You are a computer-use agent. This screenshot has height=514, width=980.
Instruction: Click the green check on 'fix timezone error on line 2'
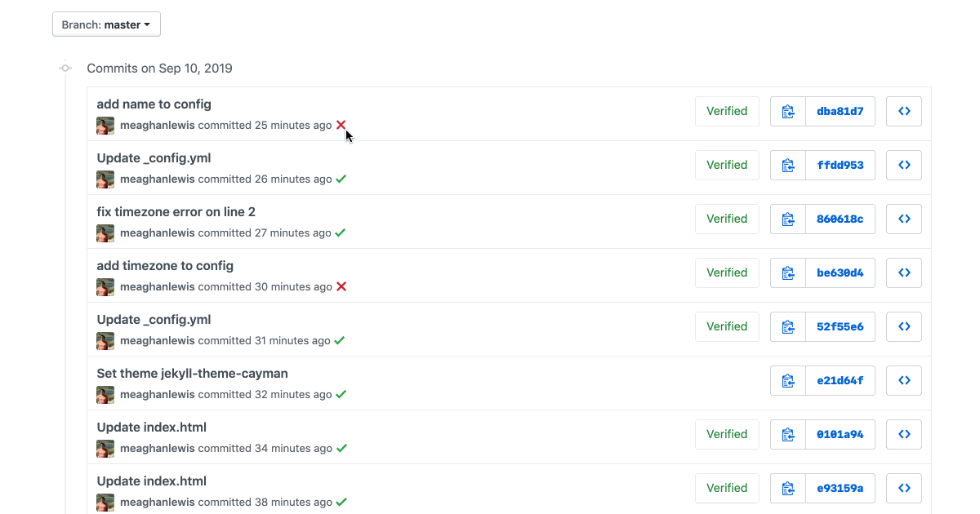click(x=341, y=233)
